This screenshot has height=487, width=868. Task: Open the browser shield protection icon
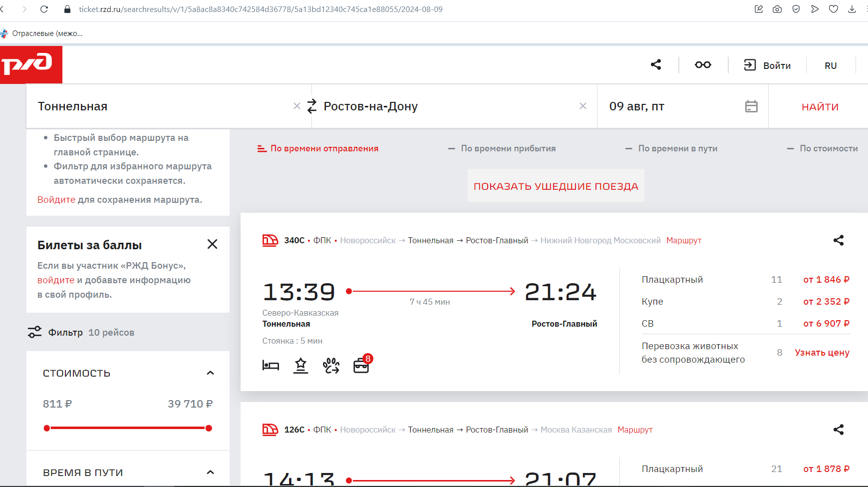pos(796,9)
